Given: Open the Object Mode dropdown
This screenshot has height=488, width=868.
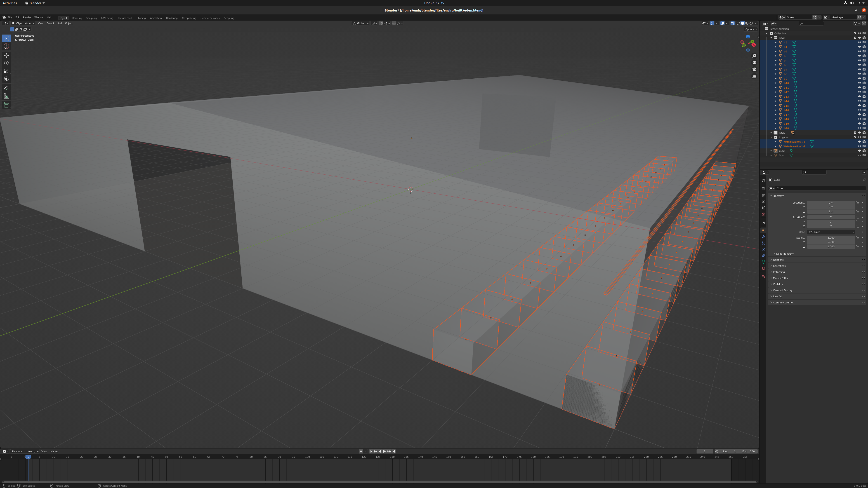Looking at the screenshot, I should coord(23,23).
